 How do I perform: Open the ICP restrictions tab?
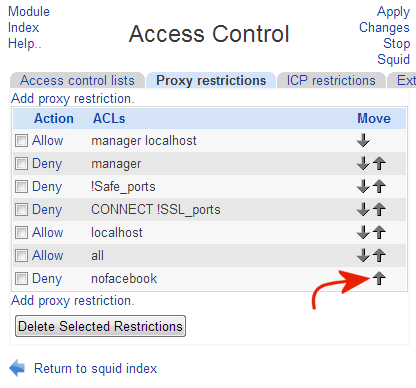click(331, 80)
